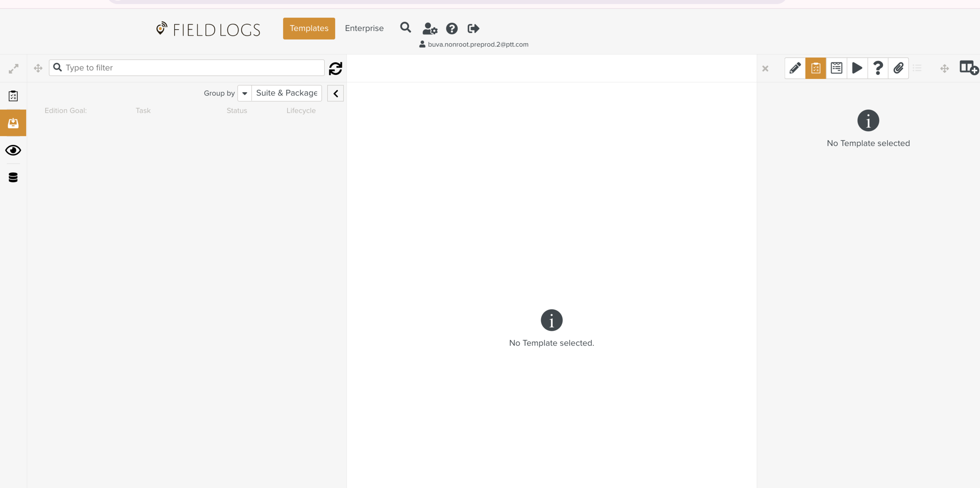Toggle the highlighted clipboard checklist toolbar button

pos(816,68)
